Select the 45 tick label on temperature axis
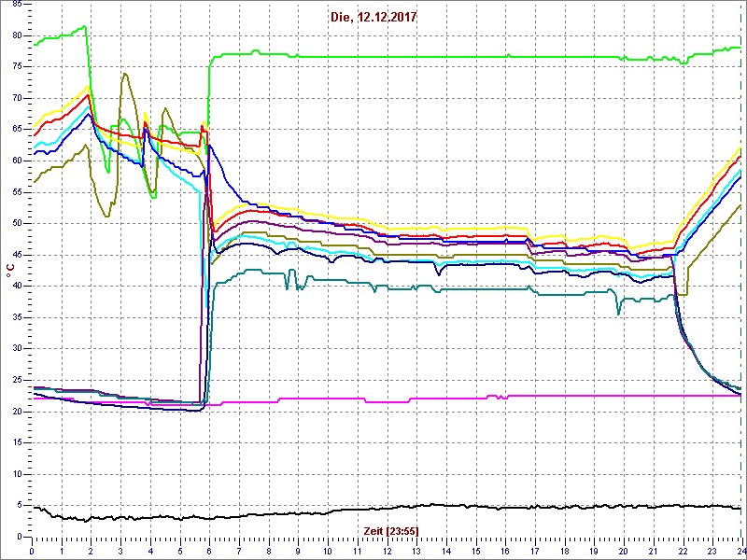This screenshot has height=560, width=747. coord(16,255)
